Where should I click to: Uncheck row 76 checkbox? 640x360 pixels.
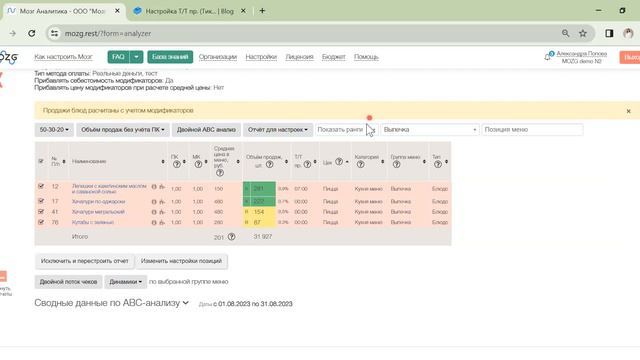click(x=41, y=222)
